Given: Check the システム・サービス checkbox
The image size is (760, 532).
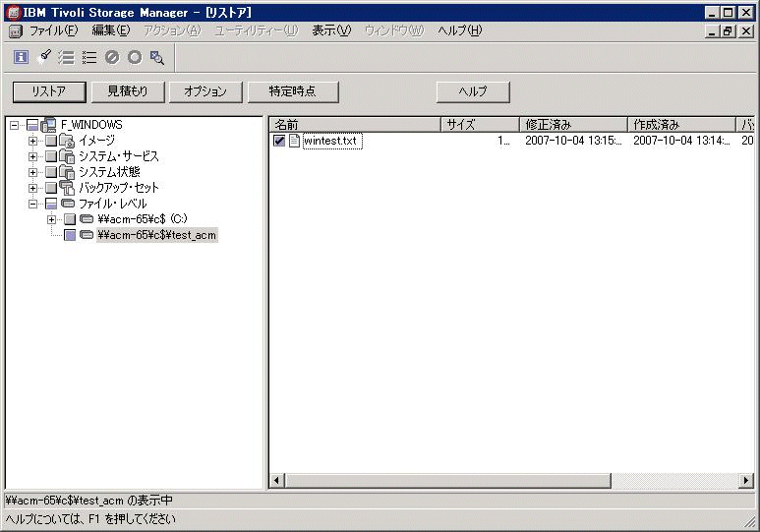Looking at the screenshot, I should click(51, 156).
